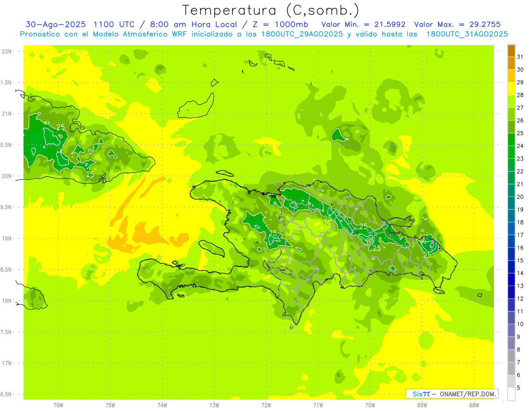This screenshot has width=532, height=411.
Task: Click the purple legend swatch between 9 and 10
Action: tap(511, 331)
